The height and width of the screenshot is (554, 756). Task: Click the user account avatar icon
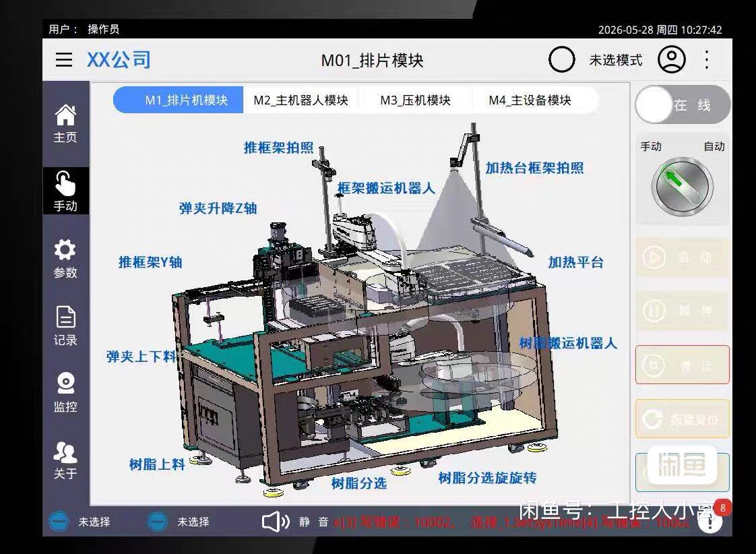672,60
